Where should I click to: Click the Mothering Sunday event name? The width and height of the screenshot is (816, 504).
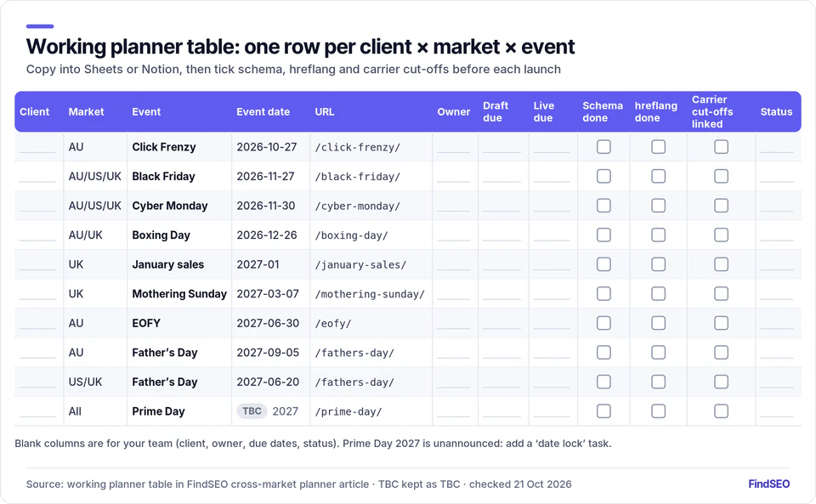(179, 294)
